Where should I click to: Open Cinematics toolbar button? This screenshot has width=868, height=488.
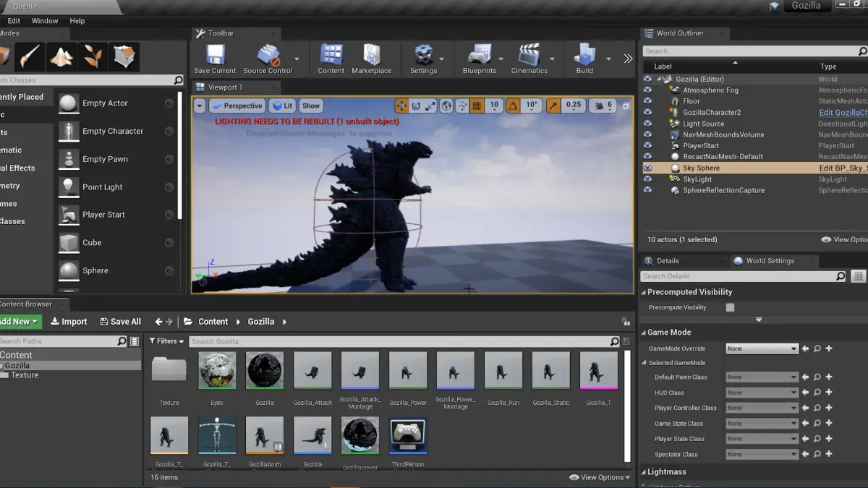coord(529,59)
